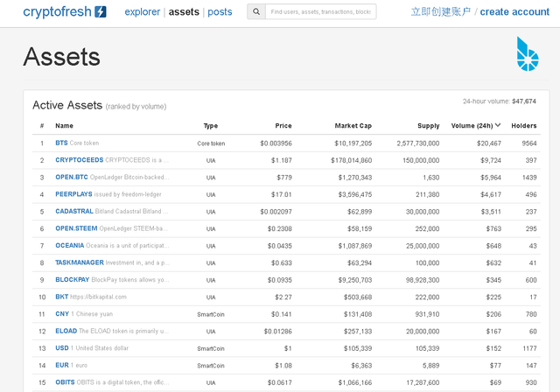Screen dimensions: 560x392
Task: Click the cryptofresh lightning bolt logo icon
Action: [x=101, y=11]
